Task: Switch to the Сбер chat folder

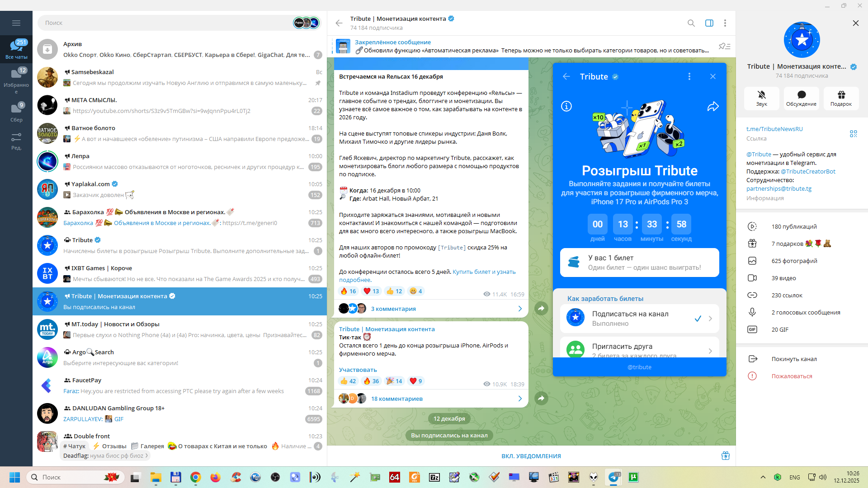Action: click(x=16, y=112)
